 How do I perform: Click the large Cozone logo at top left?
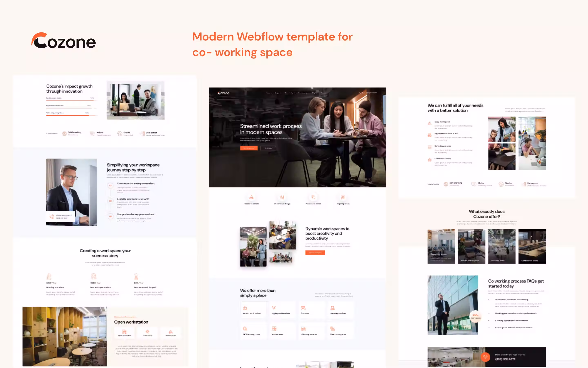coord(64,40)
